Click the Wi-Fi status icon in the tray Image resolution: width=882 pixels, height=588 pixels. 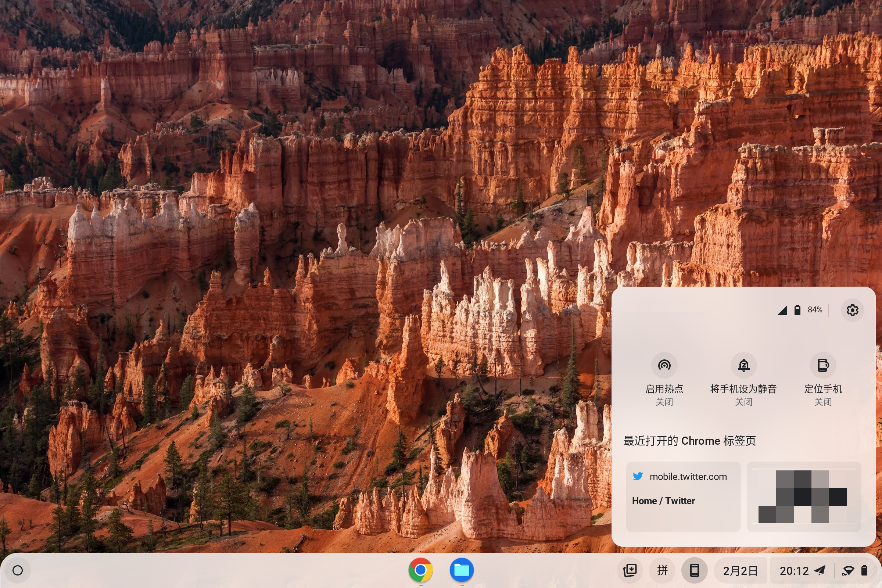(x=848, y=570)
